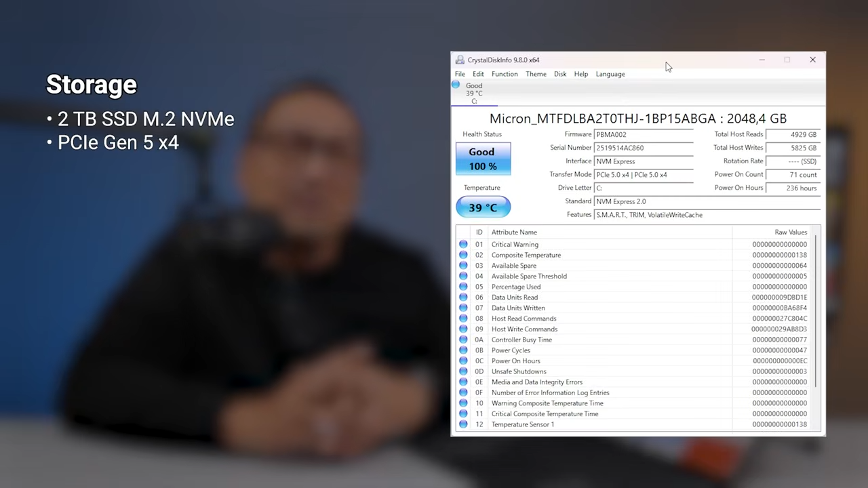Click raw value 000000029AB8D3

[779, 329]
